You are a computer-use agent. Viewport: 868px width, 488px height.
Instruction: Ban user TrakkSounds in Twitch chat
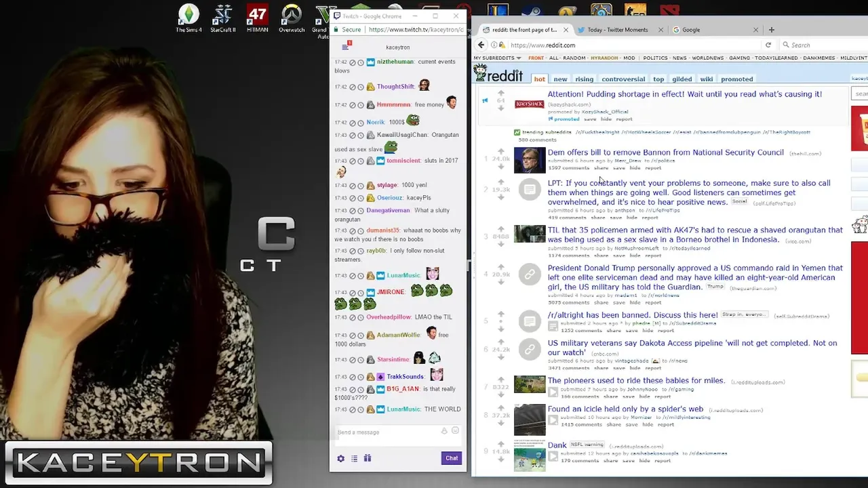[x=353, y=376]
